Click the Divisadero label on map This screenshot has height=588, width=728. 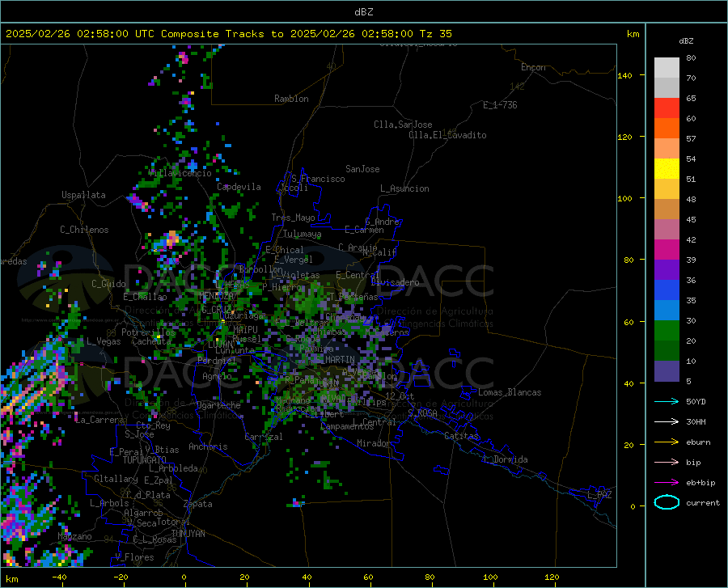point(395,282)
